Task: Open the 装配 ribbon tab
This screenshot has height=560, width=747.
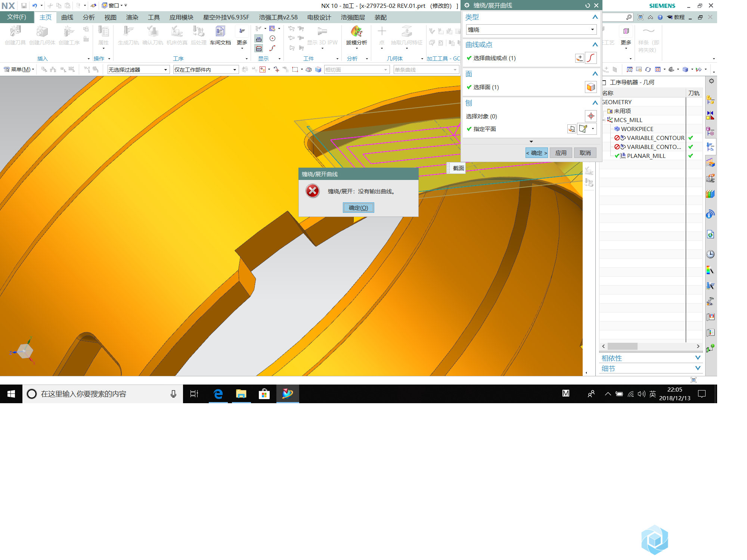Action: tap(381, 18)
